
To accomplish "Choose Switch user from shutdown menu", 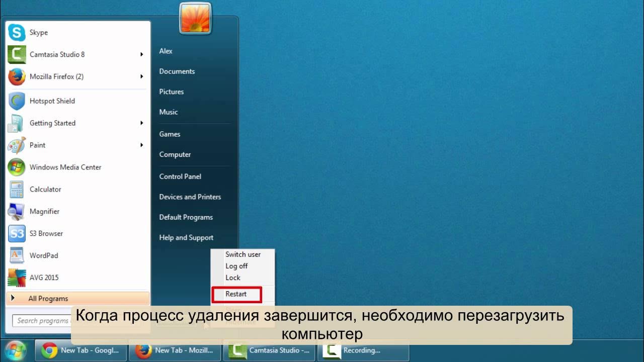I will pos(243,254).
